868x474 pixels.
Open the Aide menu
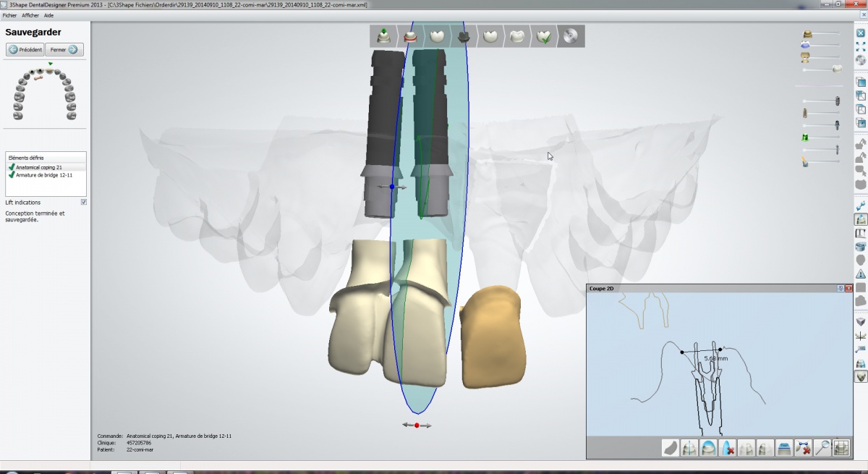tap(48, 15)
